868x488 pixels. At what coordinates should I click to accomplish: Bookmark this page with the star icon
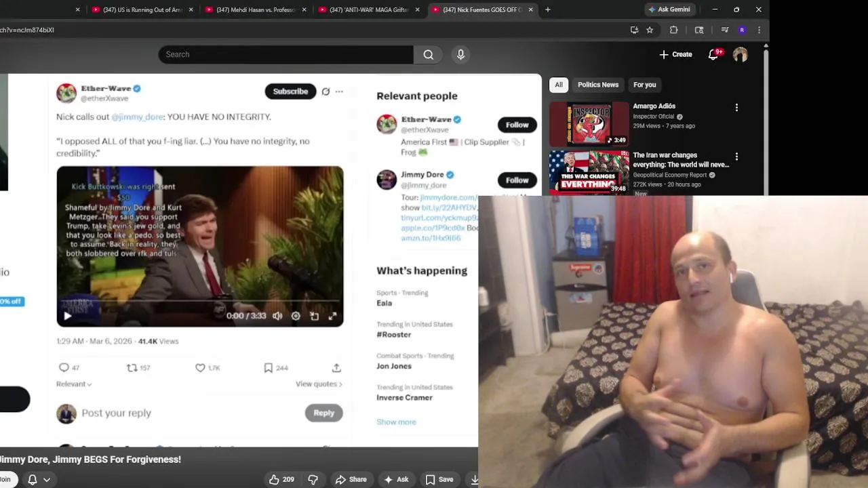(x=650, y=30)
